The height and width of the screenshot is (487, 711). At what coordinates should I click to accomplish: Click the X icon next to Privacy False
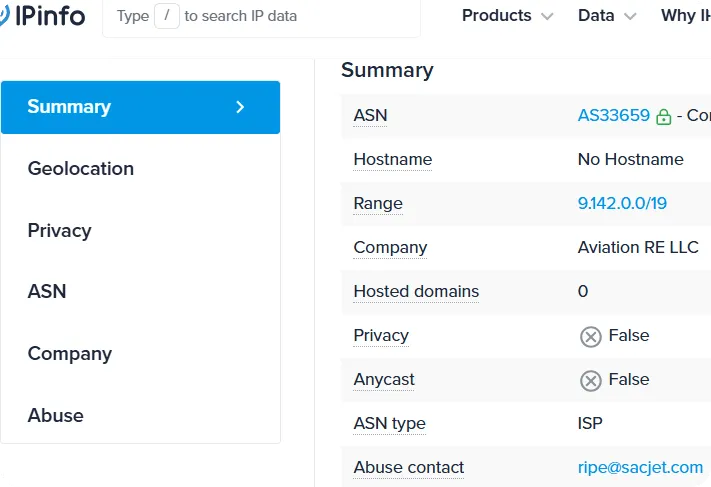tap(590, 337)
